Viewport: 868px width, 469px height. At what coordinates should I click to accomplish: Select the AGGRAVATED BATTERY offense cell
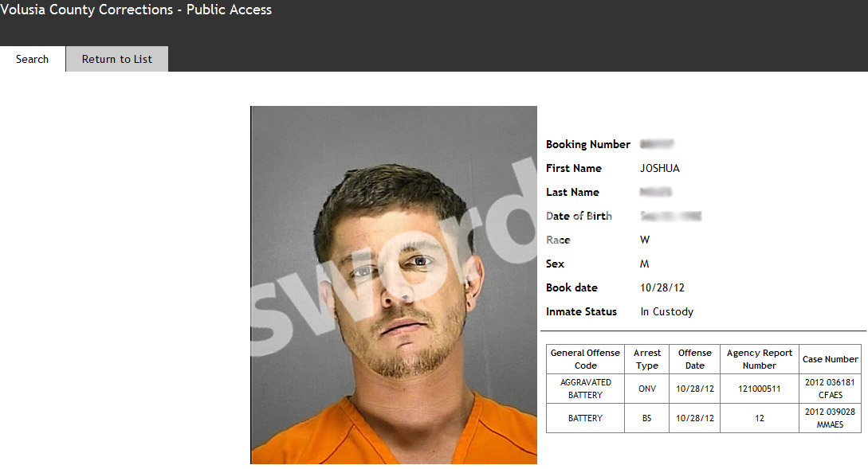[585, 389]
